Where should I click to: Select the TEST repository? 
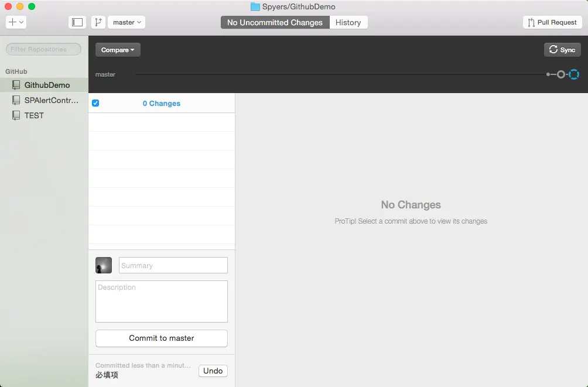click(45, 115)
